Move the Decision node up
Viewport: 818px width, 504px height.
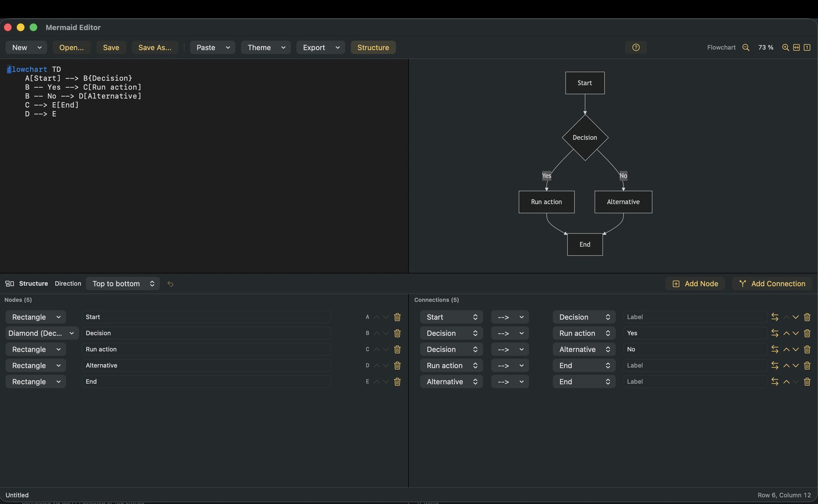pyautogui.click(x=377, y=333)
